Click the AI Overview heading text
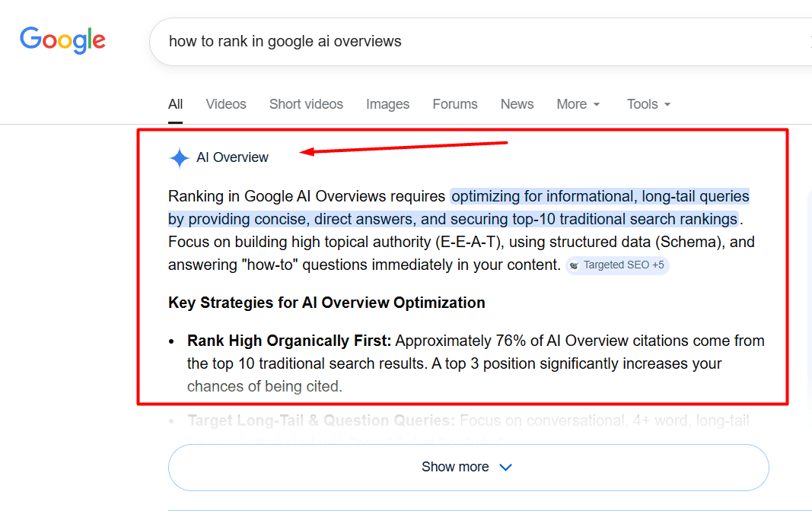Screen dimensions: 812x517 click(232, 157)
